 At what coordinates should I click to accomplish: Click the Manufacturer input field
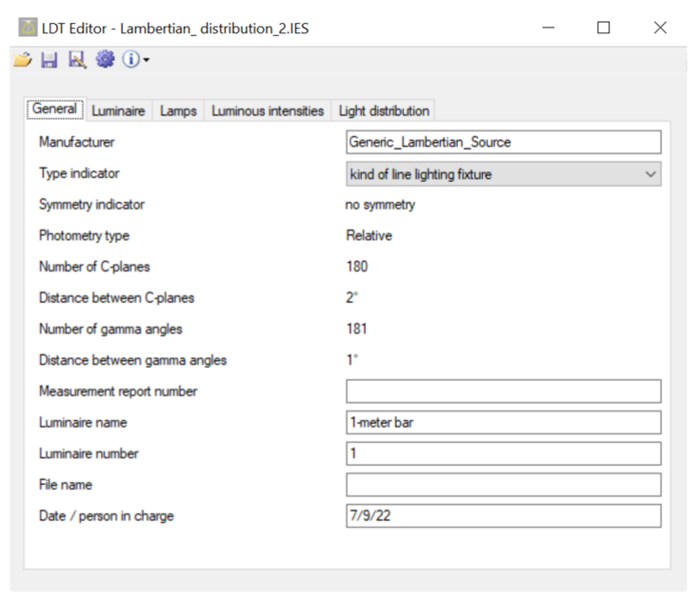point(504,142)
